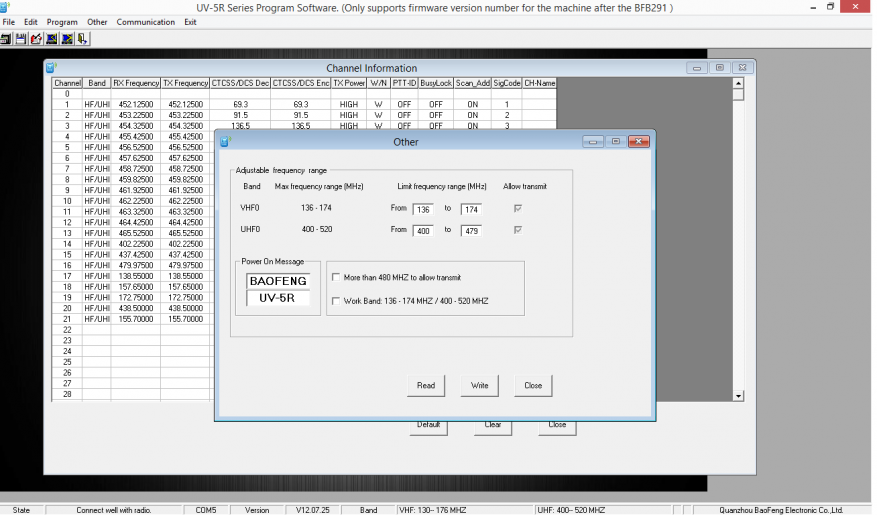The width and height of the screenshot is (877, 515).
Task: Minimize the Other dialog window
Action: [x=592, y=141]
